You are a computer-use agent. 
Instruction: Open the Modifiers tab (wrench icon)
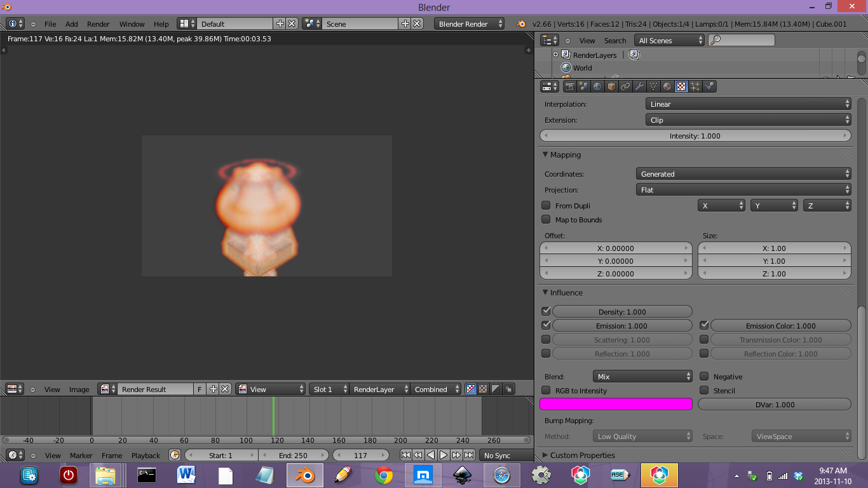pyautogui.click(x=639, y=86)
